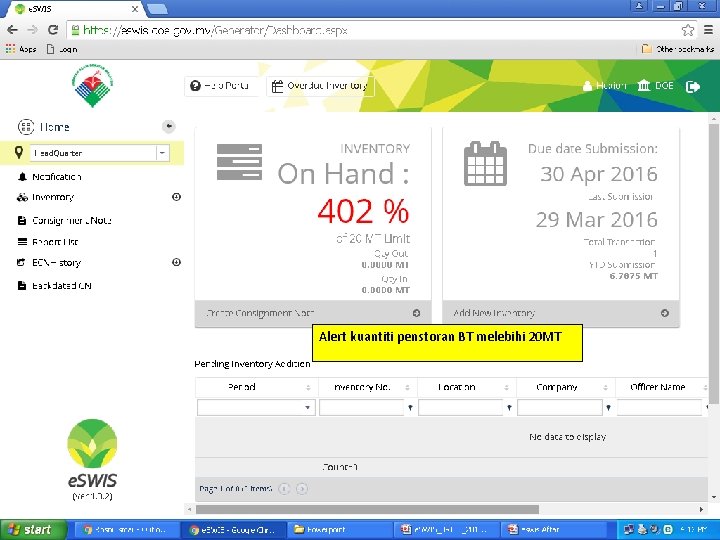Bookmark this page with the star icon
Image resolution: width=720 pixels, height=540 pixels.
tap(687, 30)
